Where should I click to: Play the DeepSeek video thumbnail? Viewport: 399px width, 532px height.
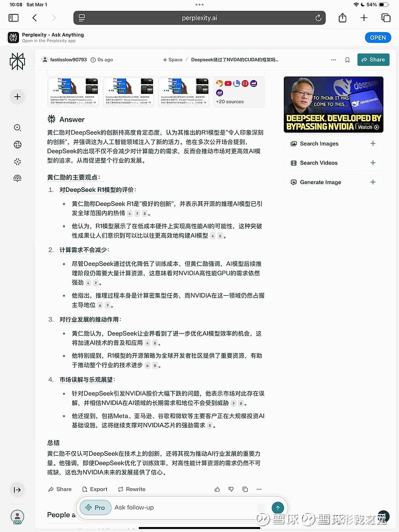(x=333, y=104)
